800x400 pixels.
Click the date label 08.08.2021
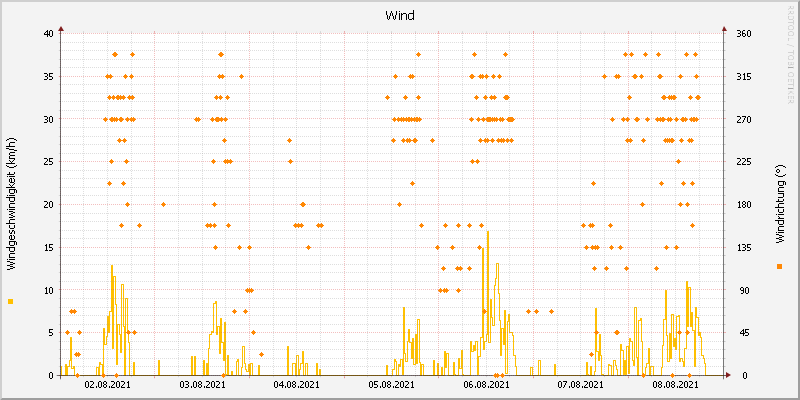pos(675,385)
